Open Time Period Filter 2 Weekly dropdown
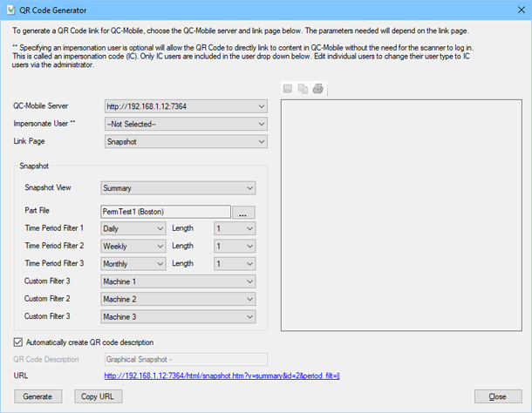The width and height of the screenshot is (532, 413). pyautogui.click(x=133, y=247)
